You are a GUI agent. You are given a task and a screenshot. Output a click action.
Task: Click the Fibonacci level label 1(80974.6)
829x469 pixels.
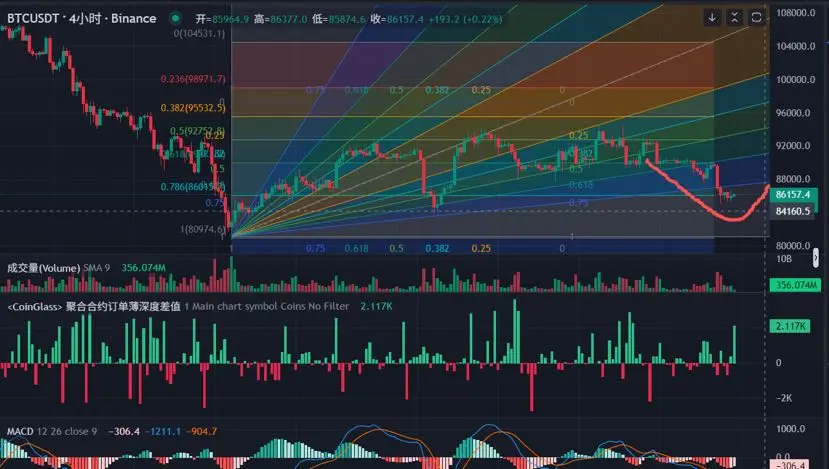[x=202, y=229]
